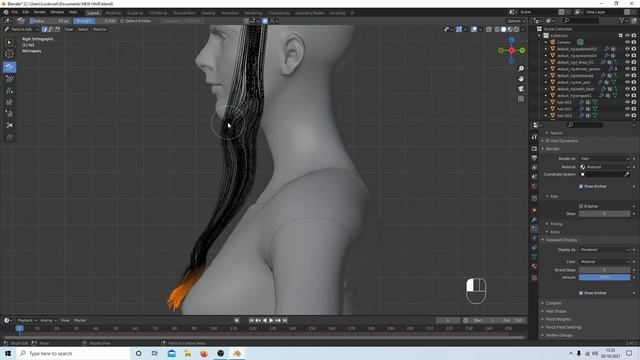Uncheck Show Emitter under Render

581,187
